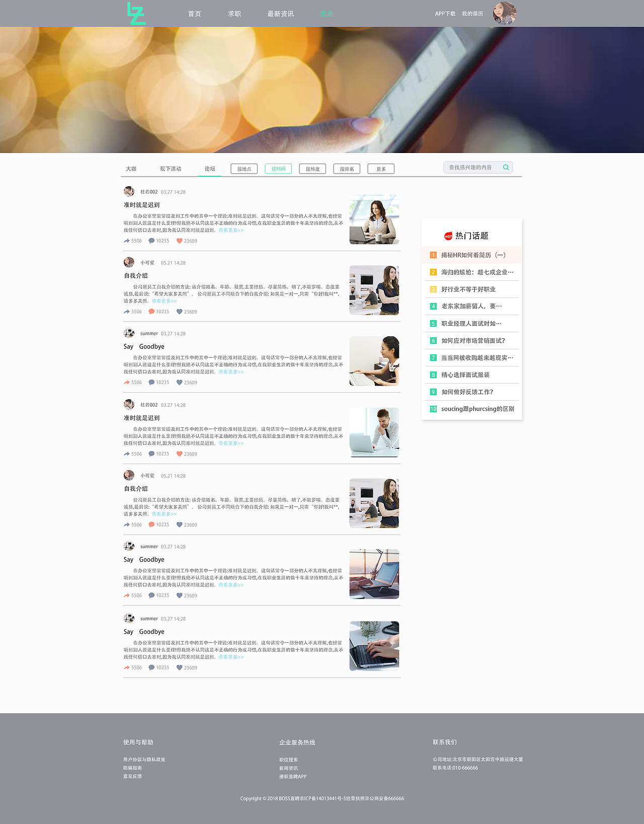Switch to the 现下活动 tab
Viewport: 644px width, 824px height.
(x=171, y=169)
